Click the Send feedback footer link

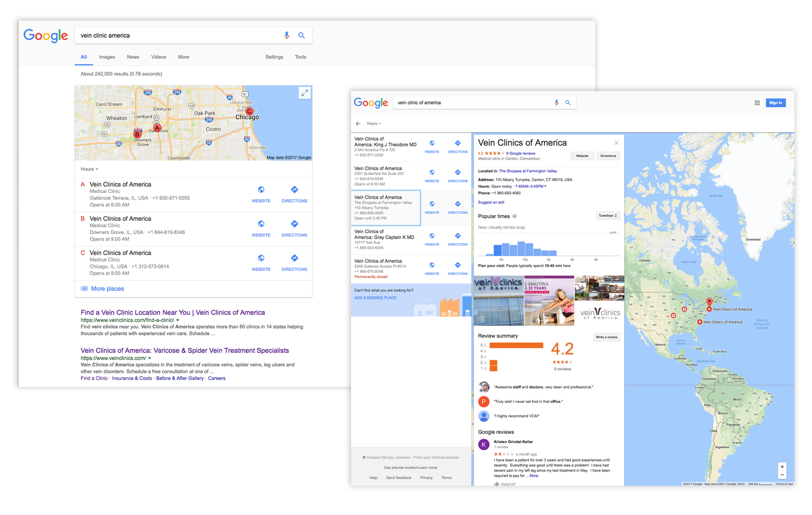[399, 478]
